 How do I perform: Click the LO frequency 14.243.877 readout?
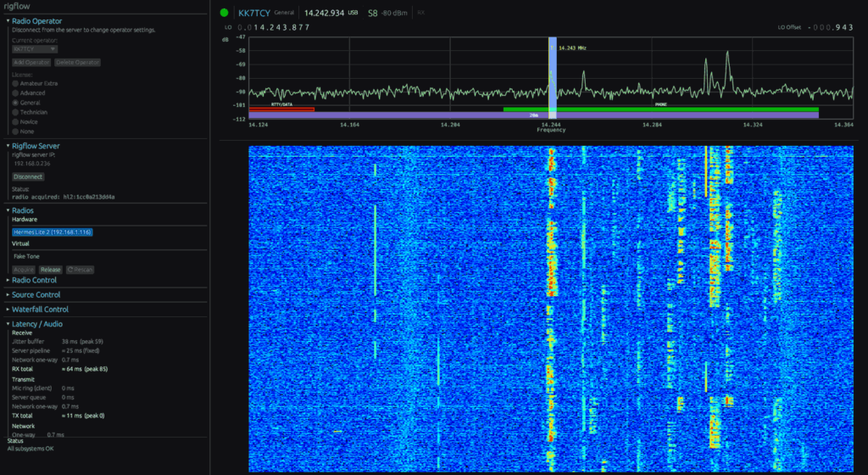pos(274,27)
